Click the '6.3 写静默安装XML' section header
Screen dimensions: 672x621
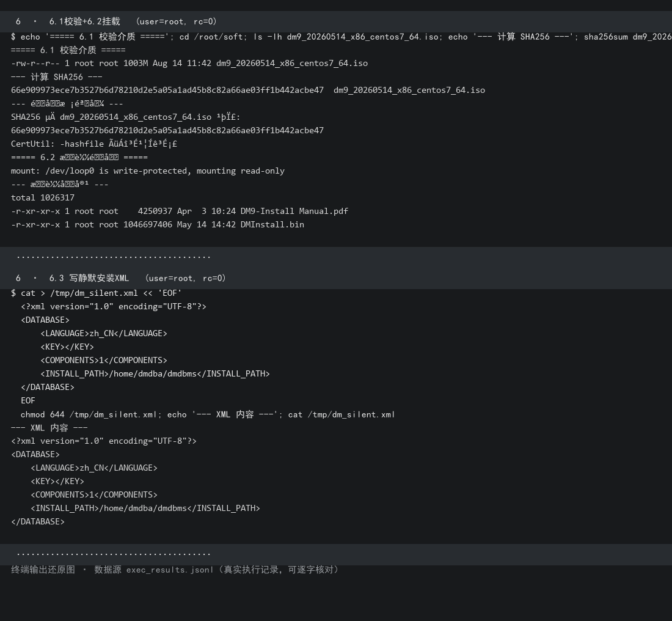(121, 278)
